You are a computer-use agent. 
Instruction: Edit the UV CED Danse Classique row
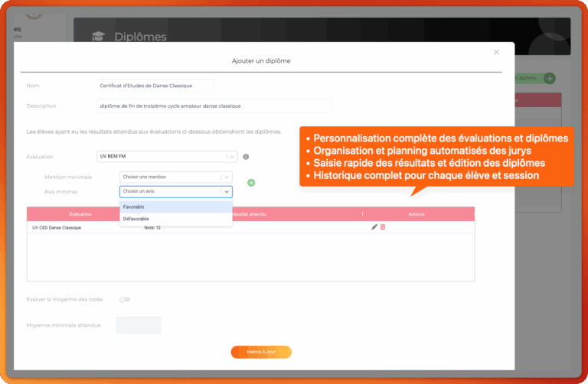click(x=374, y=227)
